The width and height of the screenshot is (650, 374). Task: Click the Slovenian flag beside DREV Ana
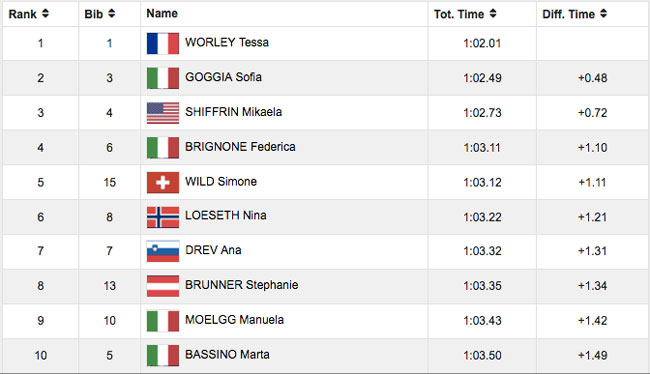tap(163, 251)
